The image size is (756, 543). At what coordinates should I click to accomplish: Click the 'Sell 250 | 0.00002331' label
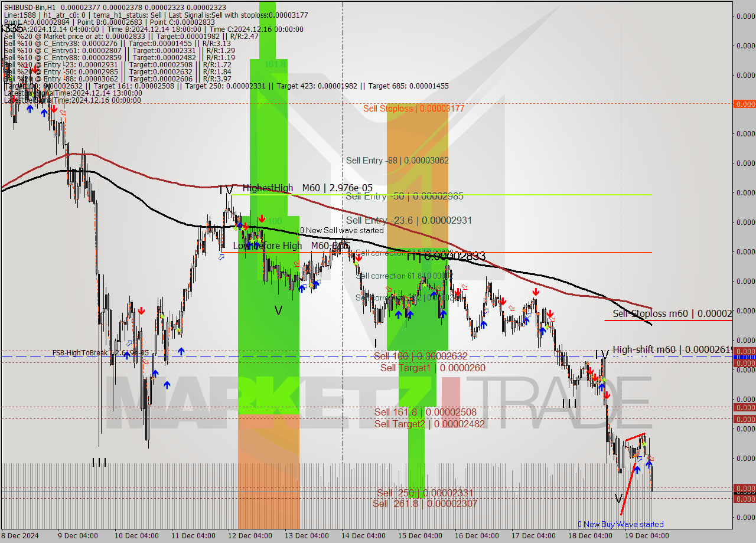(425, 493)
